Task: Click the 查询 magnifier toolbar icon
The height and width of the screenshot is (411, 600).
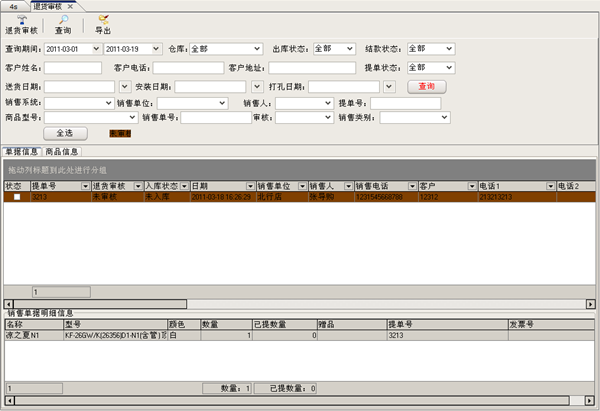Action: point(62,24)
